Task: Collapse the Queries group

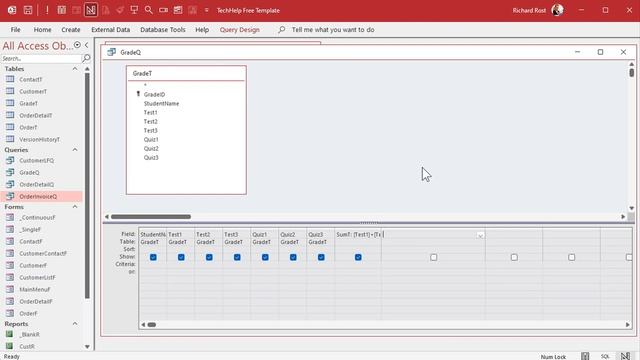Action: tap(75, 150)
